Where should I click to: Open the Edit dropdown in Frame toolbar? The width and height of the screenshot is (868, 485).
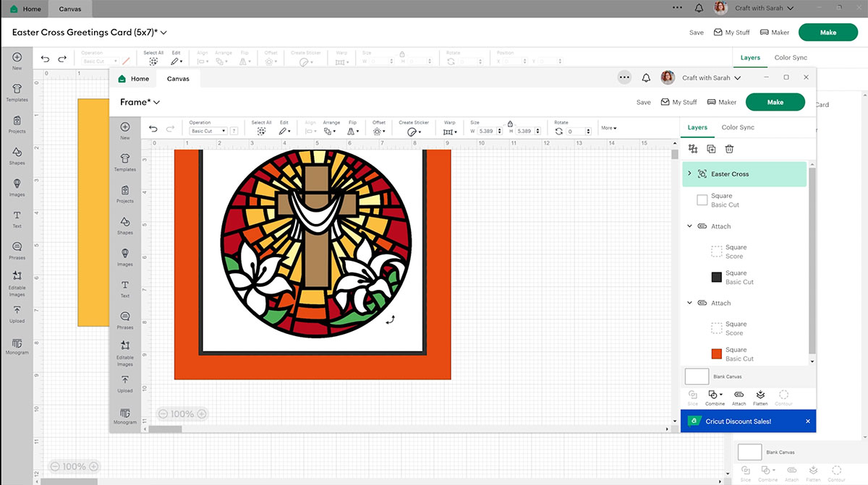tap(284, 131)
